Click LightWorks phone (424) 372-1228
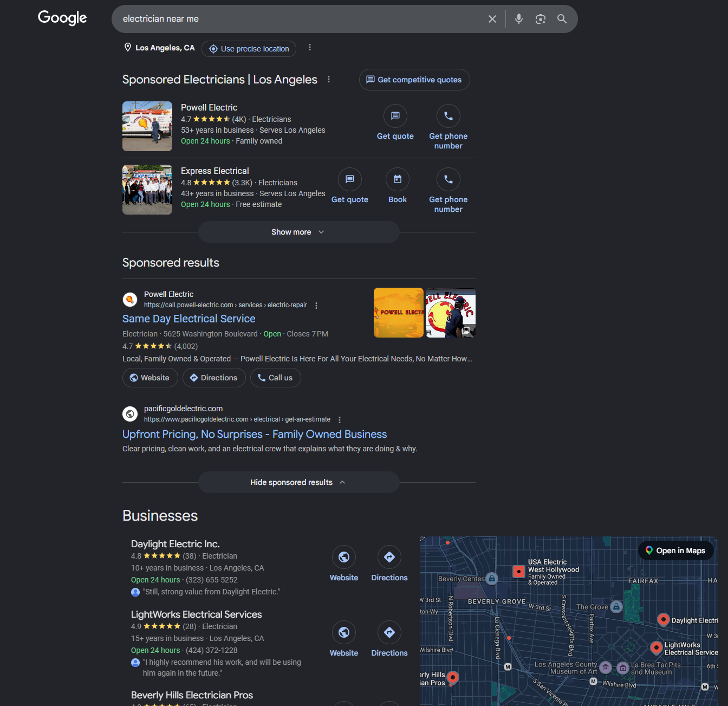This screenshot has width=728, height=706. [212, 650]
